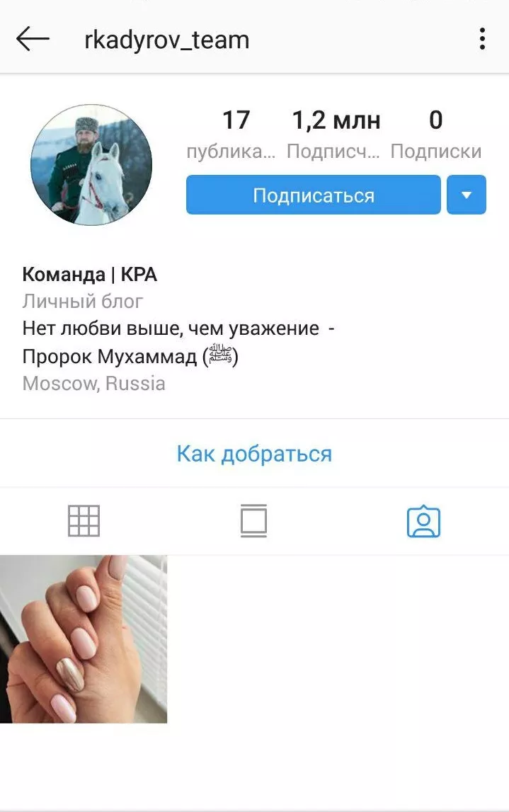The image size is (509, 812).
Task: Open the 1,2 млн followers list
Action: 335,134
